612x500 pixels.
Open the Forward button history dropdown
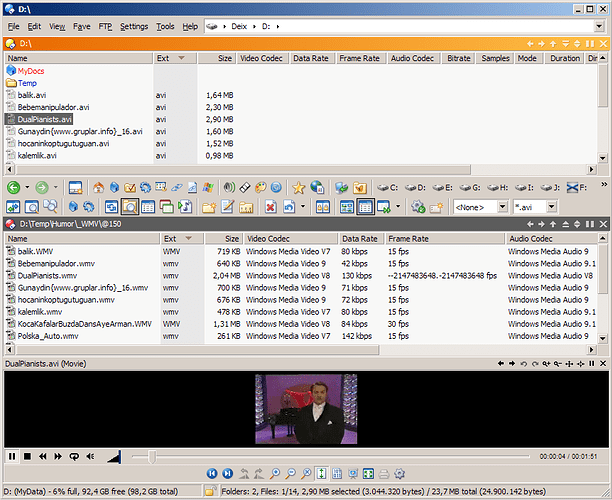click(55, 187)
